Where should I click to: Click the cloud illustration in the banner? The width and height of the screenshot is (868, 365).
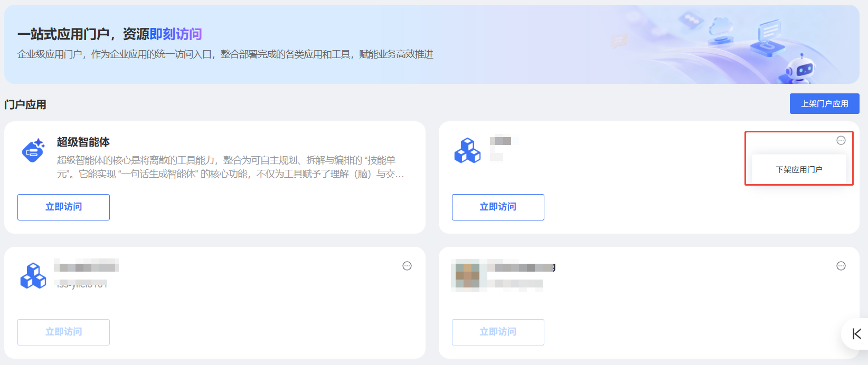click(x=720, y=31)
